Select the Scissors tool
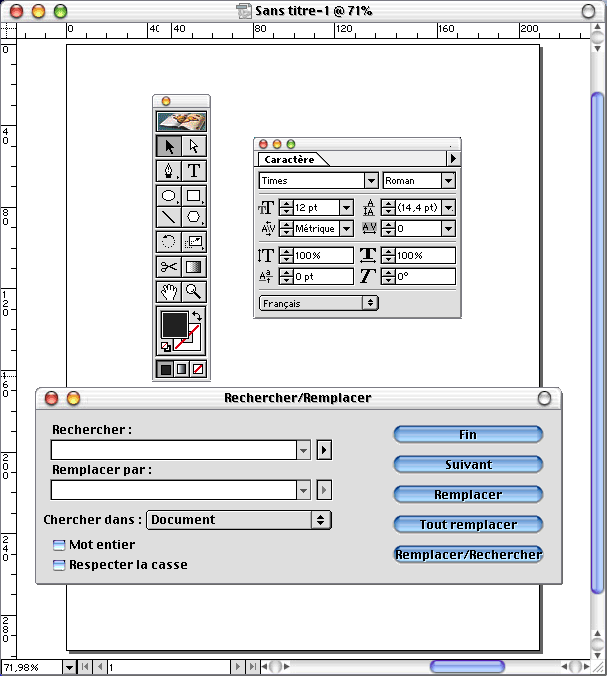607x676 pixels. click(x=169, y=267)
